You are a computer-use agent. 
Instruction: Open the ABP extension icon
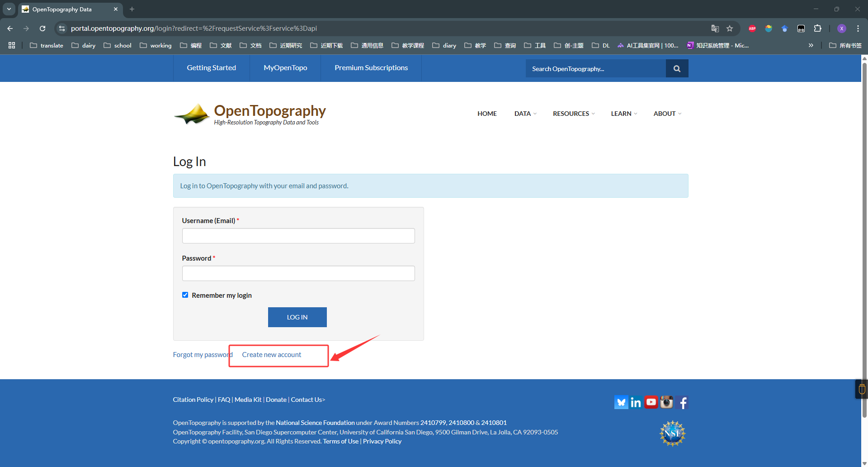[752, 29]
